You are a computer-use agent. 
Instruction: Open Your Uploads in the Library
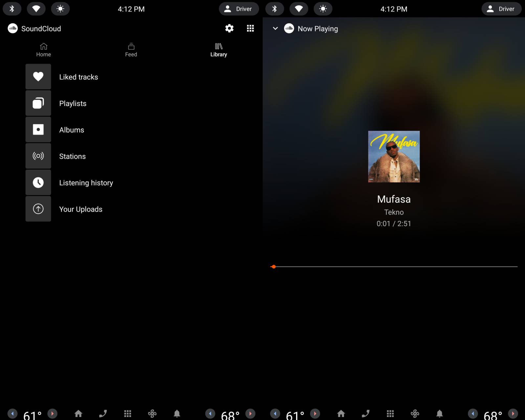(x=131, y=209)
